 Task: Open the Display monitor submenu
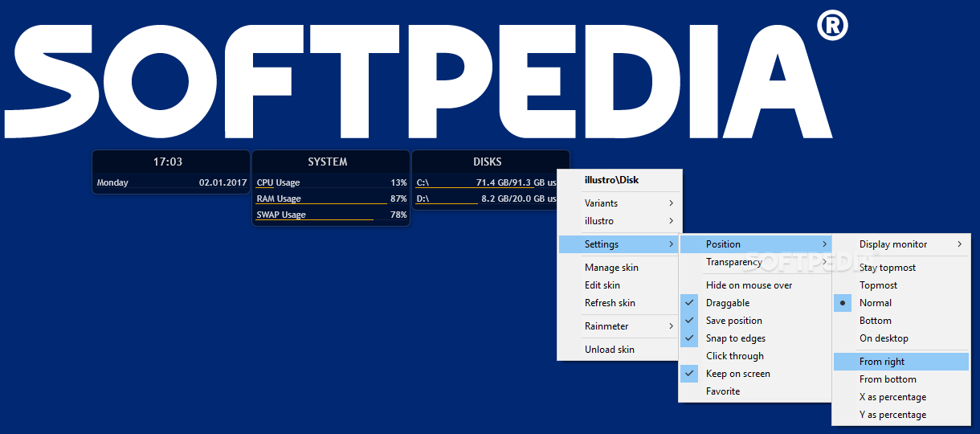tap(900, 244)
